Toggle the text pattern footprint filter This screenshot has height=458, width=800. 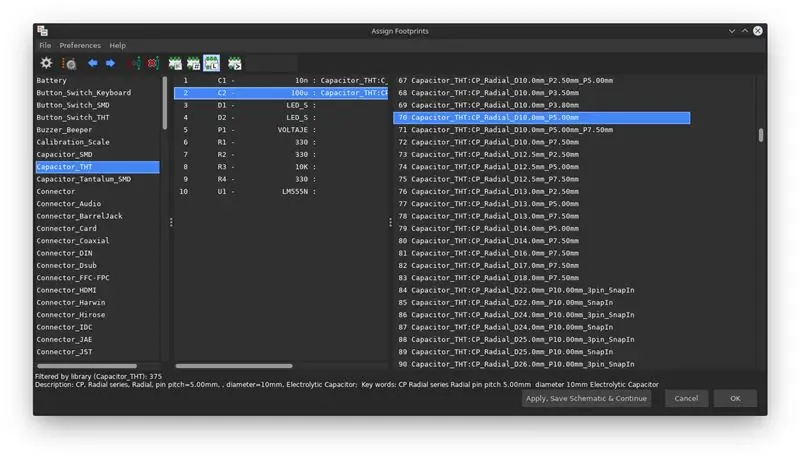coord(235,63)
